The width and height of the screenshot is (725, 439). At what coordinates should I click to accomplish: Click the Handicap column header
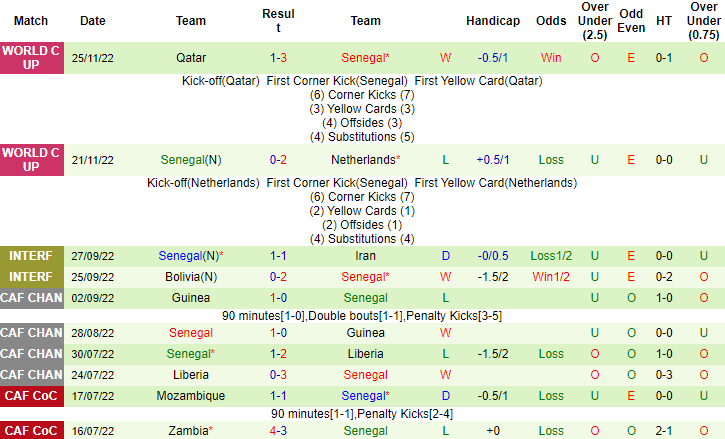coord(493,20)
